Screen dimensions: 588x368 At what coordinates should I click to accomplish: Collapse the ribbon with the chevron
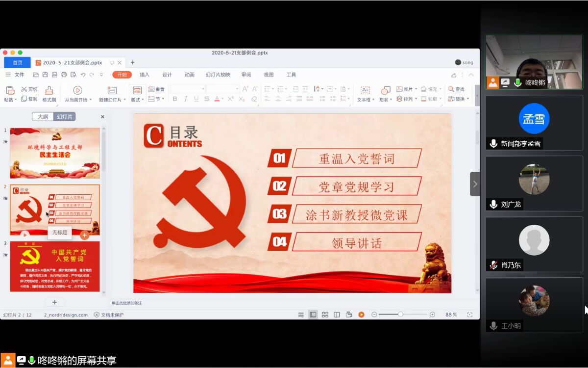[471, 75]
